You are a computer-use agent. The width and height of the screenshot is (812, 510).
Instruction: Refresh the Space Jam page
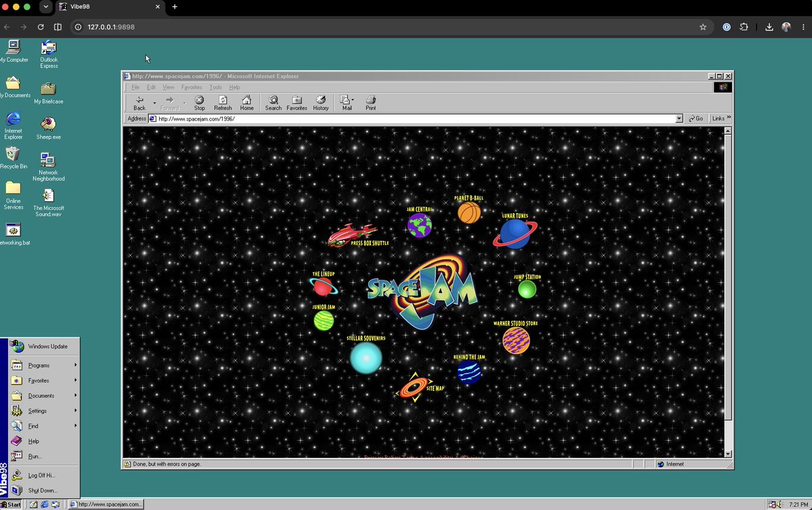click(x=223, y=103)
